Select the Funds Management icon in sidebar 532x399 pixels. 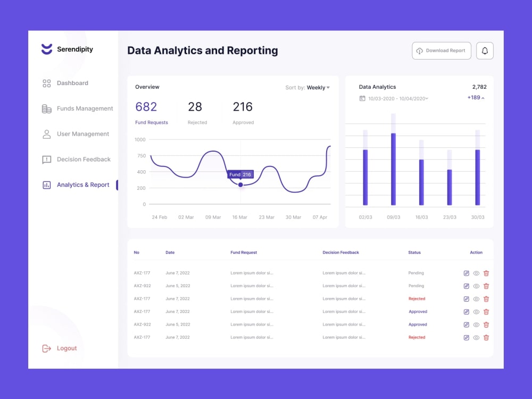coord(46,109)
